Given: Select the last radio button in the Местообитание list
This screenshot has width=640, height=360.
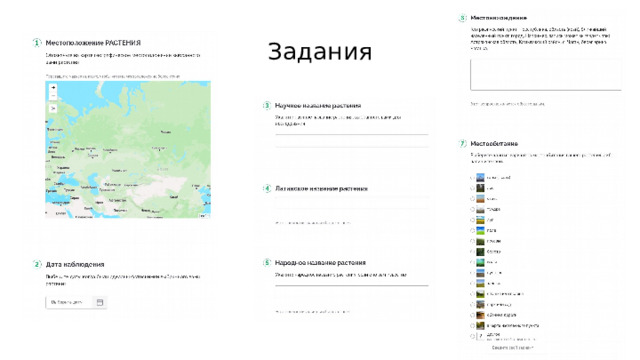Looking at the screenshot, I should [x=473, y=336].
